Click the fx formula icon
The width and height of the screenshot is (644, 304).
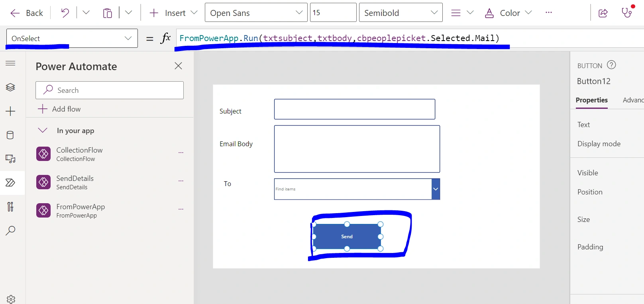point(165,38)
